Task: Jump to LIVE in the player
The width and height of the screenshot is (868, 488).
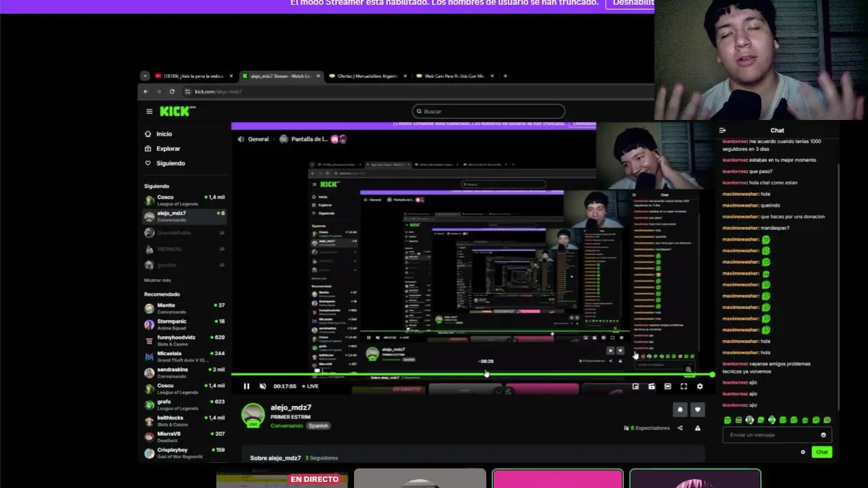Action: 311,386
